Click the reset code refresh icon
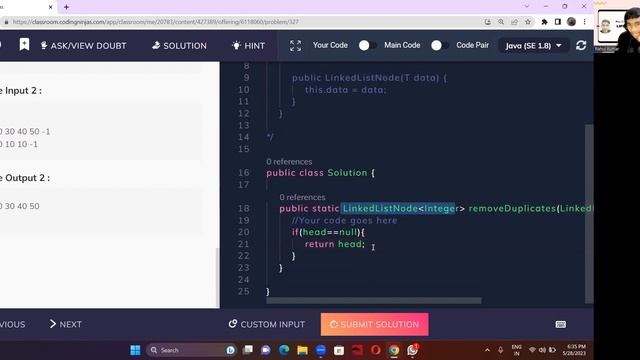The image size is (640, 360). [581, 45]
